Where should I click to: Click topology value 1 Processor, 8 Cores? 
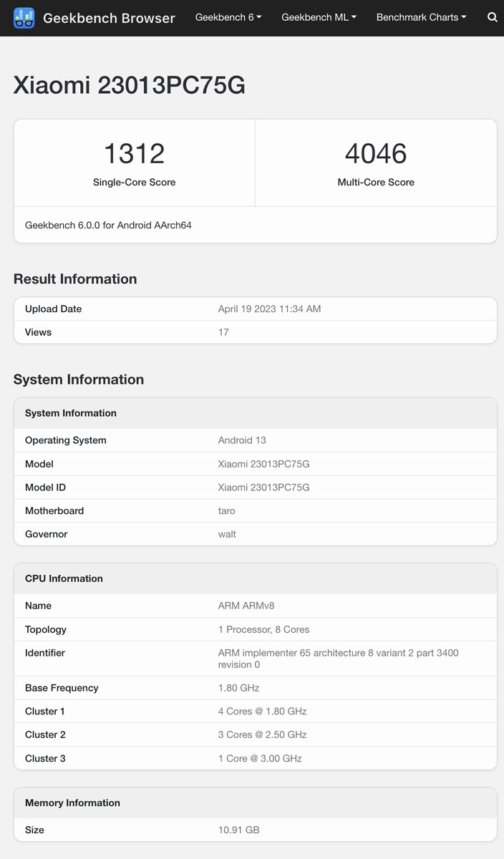264,630
